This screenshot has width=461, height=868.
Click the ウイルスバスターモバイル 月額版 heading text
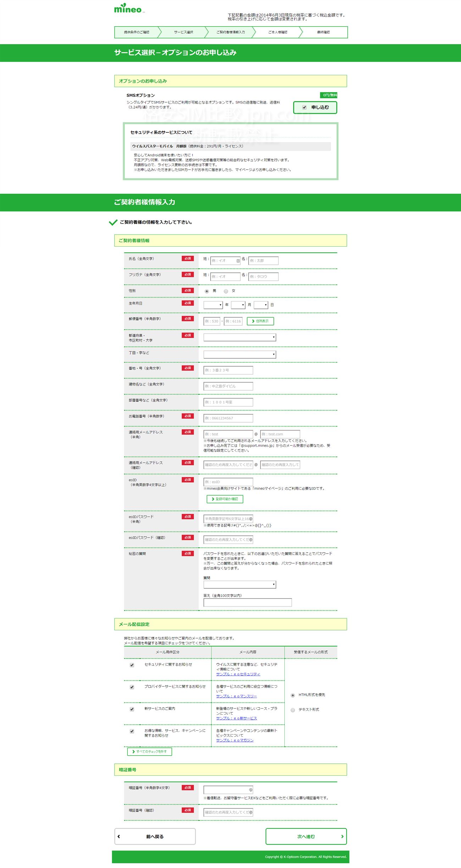pyautogui.click(x=159, y=146)
